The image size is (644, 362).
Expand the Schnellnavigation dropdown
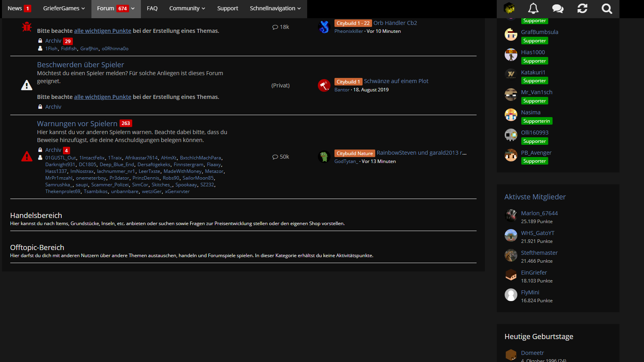click(x=275, y=8)
